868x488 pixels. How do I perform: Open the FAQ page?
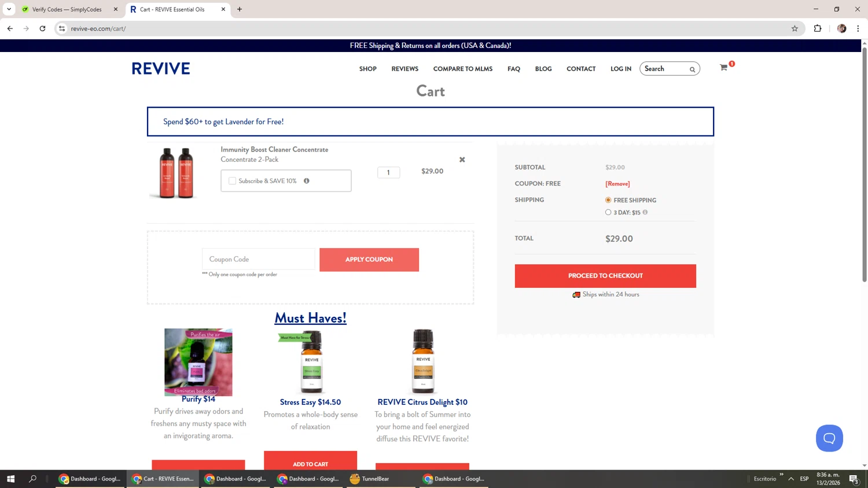(514, 69)
